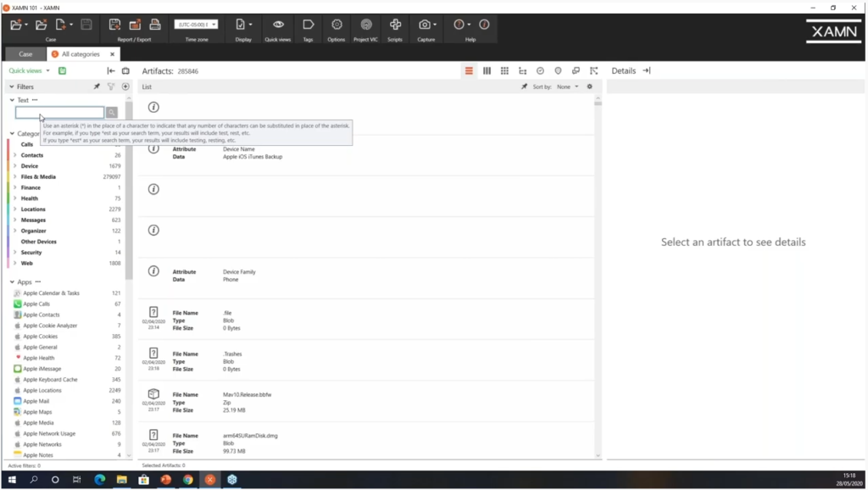Open the Options gear
The image size is (868, 490).
pyautogui.click(x=337, y=25)
